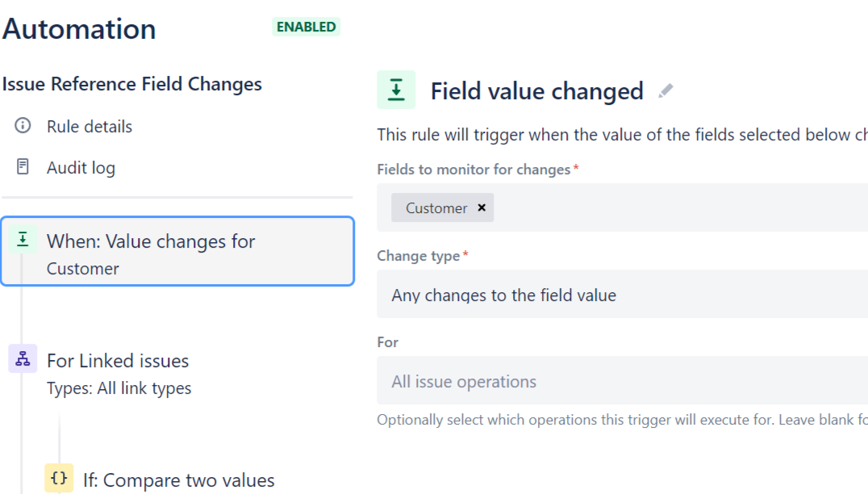
Task: Click the yellow curly-braces condition icon
Action: [x=58, y=478]
